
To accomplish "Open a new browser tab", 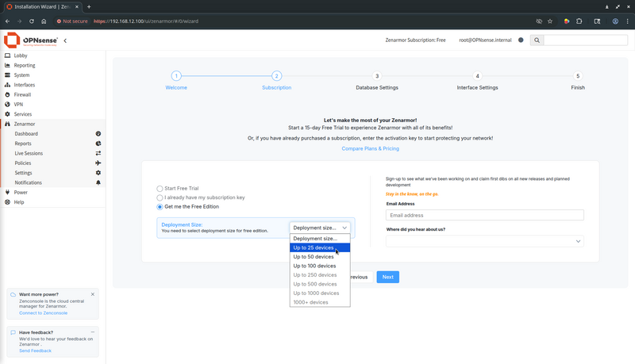I will point(89,6).
